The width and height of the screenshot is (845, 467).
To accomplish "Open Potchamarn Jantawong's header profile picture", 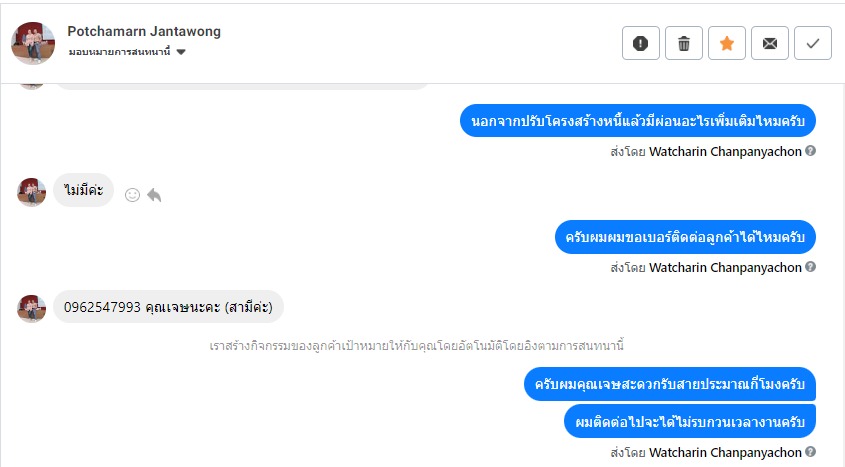I will pos(32,42).
